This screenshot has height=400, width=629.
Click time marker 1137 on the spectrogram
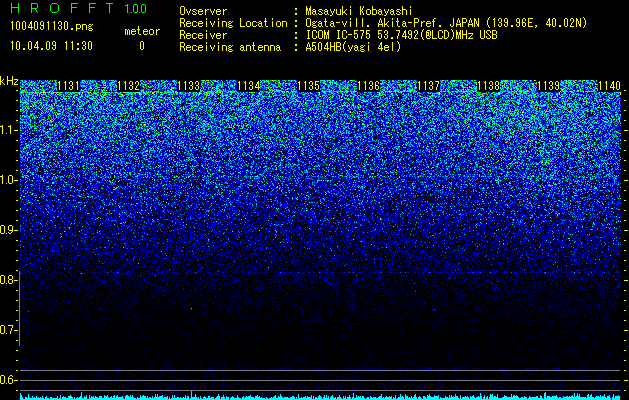pos(428,86)
